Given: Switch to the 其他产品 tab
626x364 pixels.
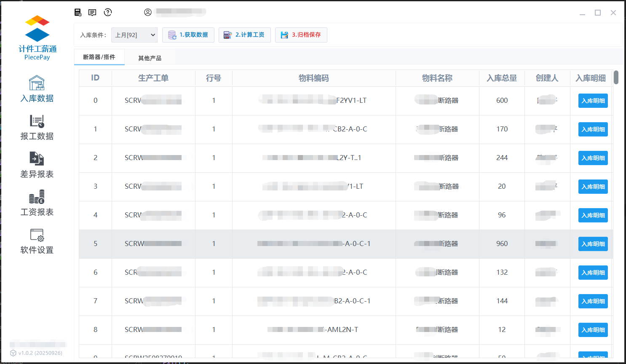Looking at the screenshot, I should click(150, 58).
